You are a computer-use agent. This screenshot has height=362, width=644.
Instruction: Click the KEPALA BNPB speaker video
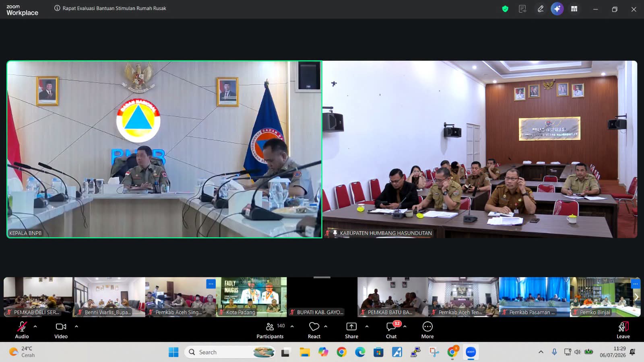point(164,149)
